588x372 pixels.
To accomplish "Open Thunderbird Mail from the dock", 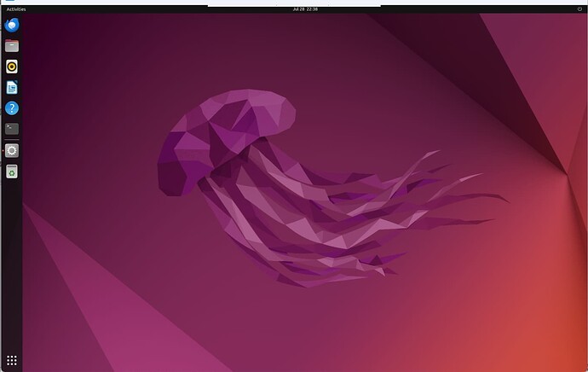I will click(12, 25).
